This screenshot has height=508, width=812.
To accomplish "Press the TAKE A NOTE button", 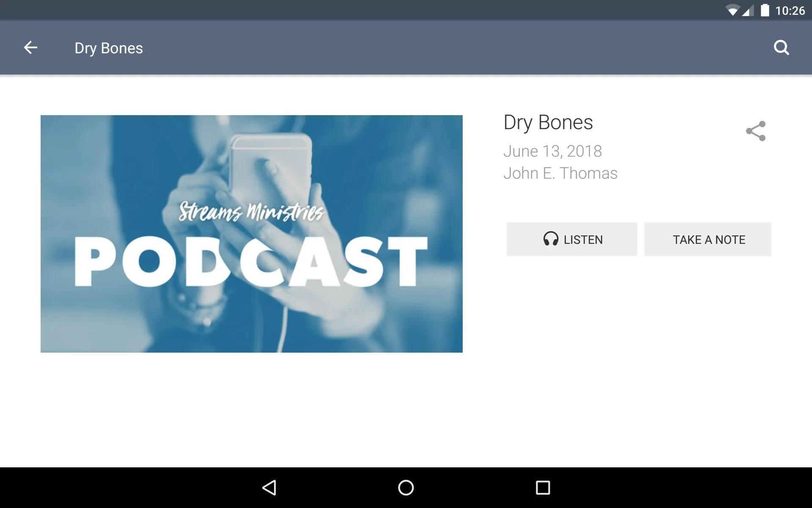I will [x=709, y=239].
